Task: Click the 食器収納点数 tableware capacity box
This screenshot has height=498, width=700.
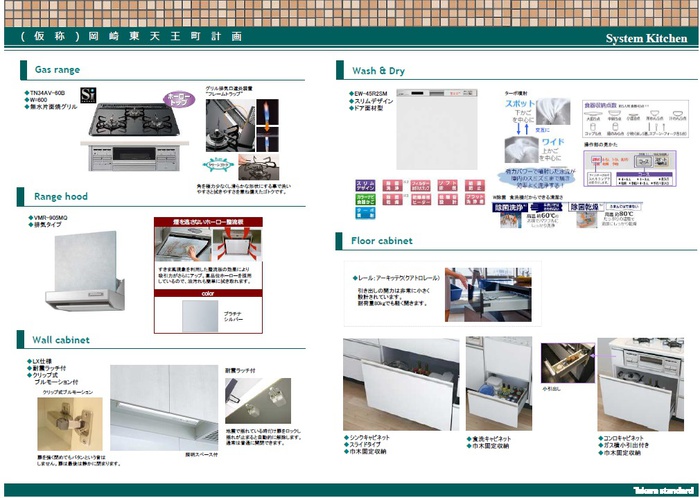Action: [635, 119]
